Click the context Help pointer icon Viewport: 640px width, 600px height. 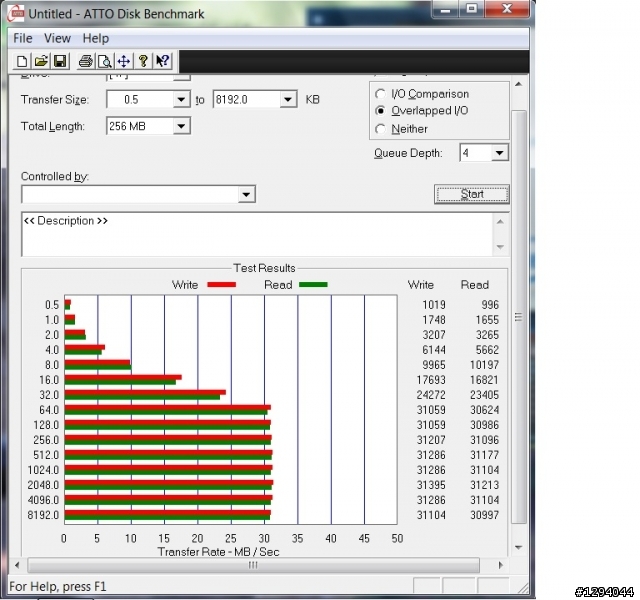point(162,61)
